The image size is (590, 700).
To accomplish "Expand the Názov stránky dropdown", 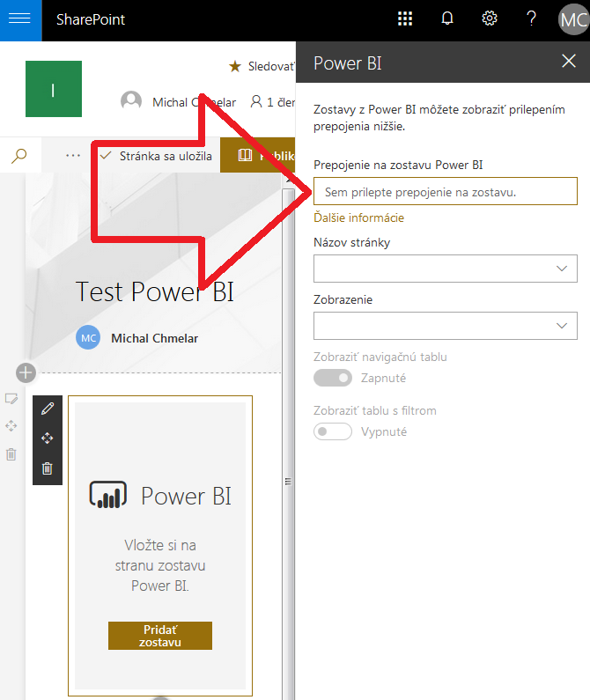I will [446, 269].
